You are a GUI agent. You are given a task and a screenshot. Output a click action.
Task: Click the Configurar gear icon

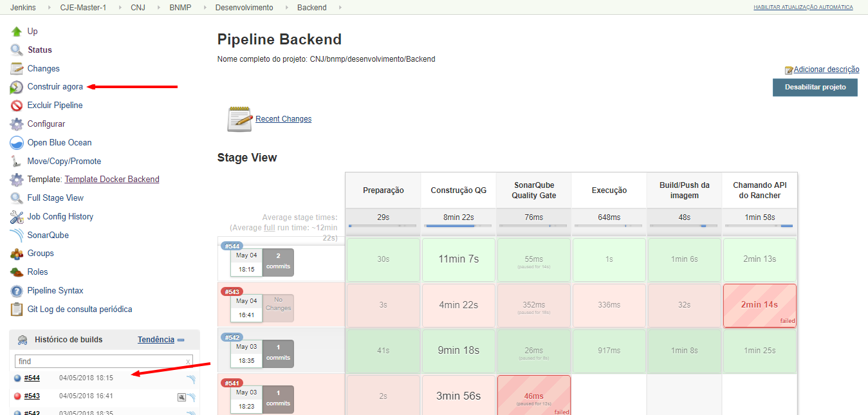(x=16, y=124)
